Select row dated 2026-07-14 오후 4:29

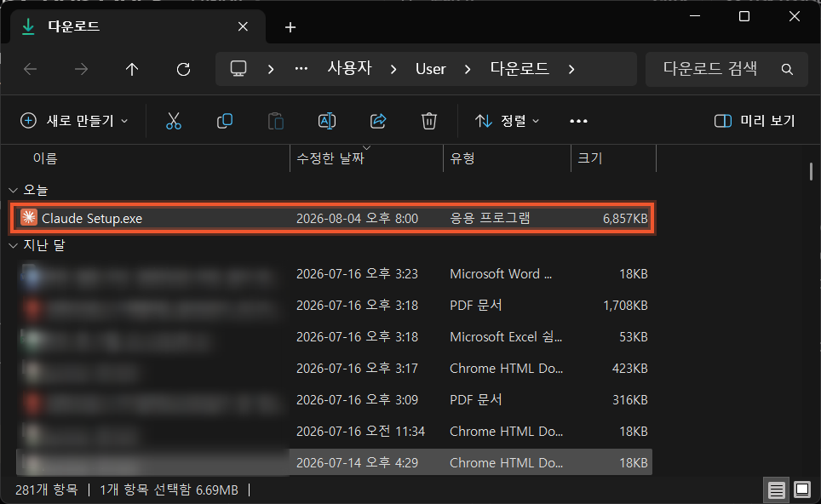(334, 462)
